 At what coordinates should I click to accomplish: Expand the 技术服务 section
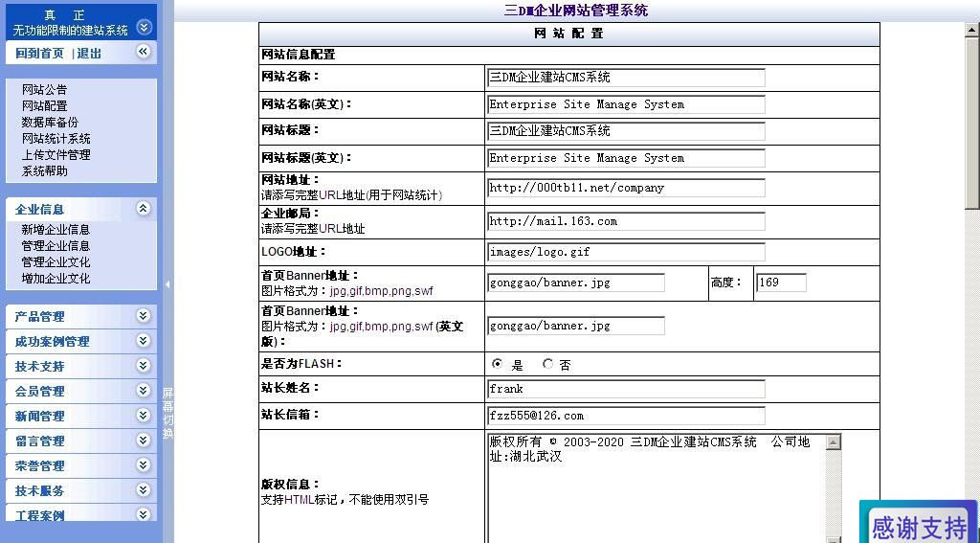tap(144, 489)
